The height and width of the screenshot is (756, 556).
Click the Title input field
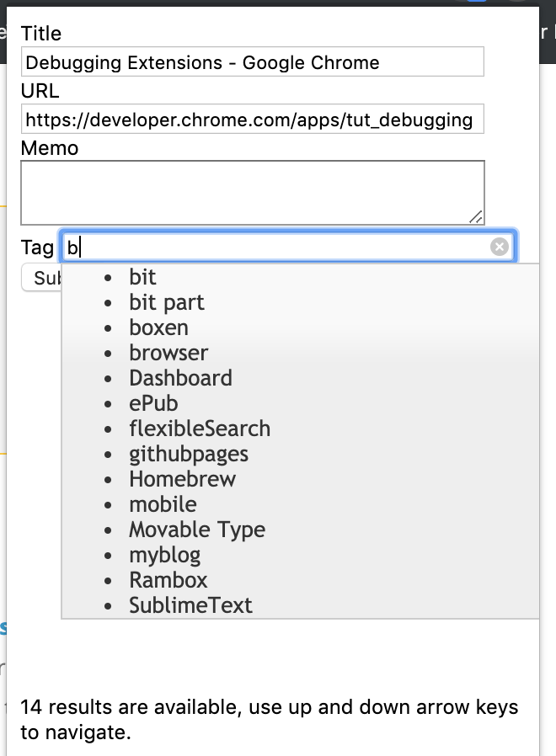(x=253, y=62)
